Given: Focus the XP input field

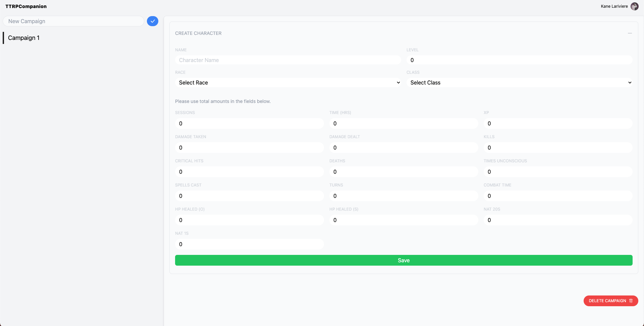Looking at the screenshot, I should click(558, 123).
